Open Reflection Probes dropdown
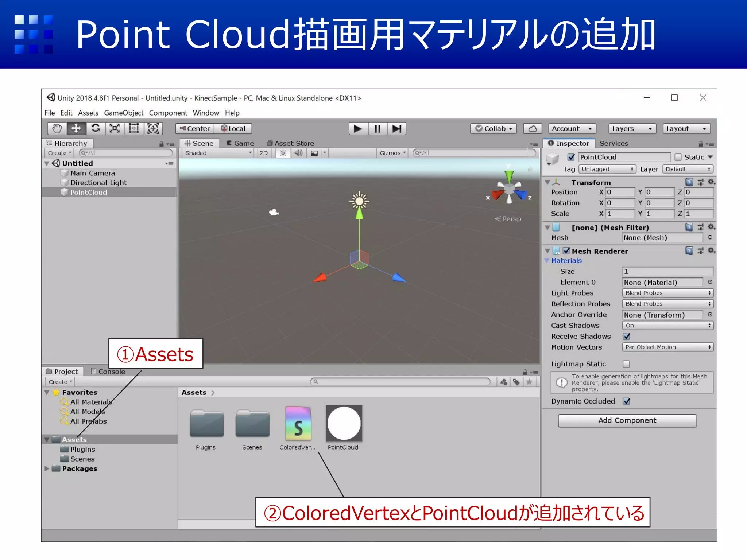Screen dimensions: 747x560 click(x=668, y=304)
